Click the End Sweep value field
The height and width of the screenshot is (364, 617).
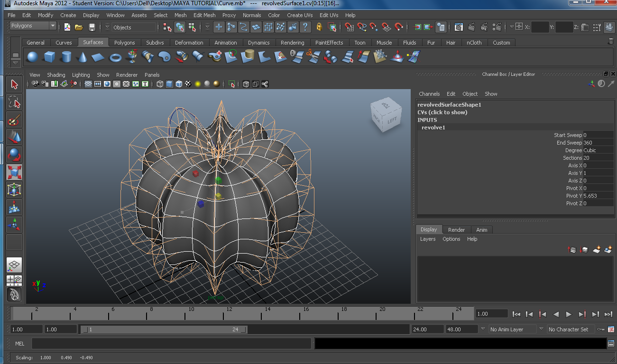pyautogui.click(x=598, y=143)
